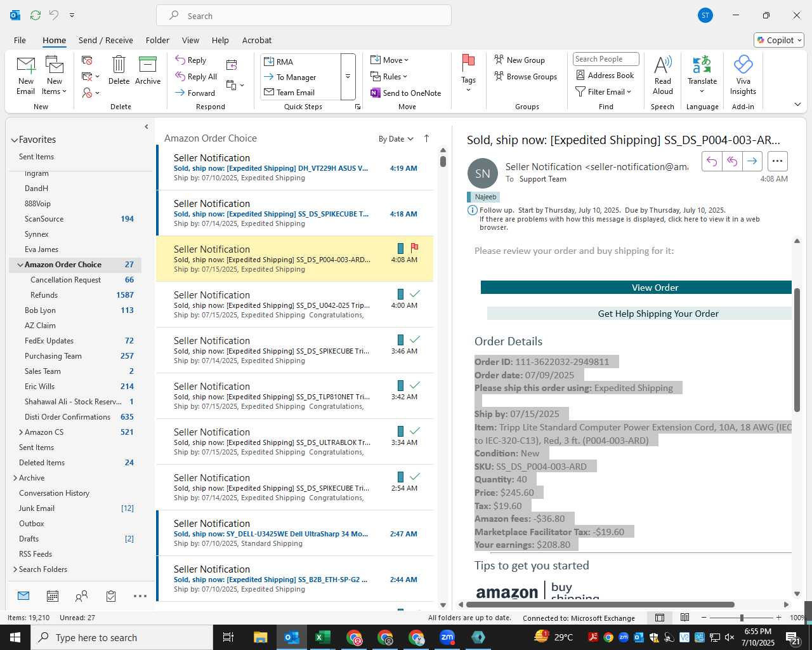
Task: Select the Team Email quick step
Action: (x=301, y=92)
